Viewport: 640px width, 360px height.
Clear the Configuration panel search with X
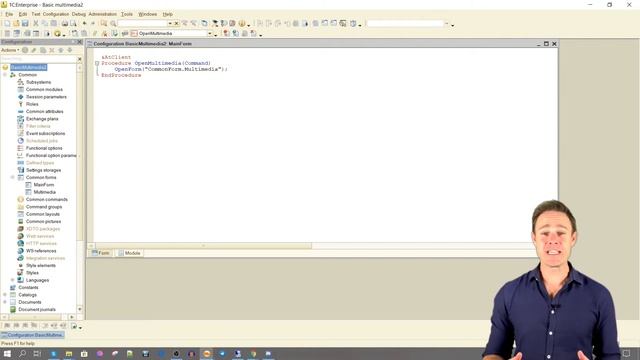pos(80,59)
